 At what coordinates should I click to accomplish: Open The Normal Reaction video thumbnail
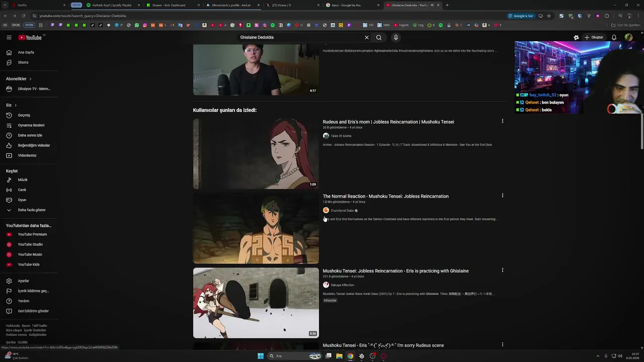point(256,228)
